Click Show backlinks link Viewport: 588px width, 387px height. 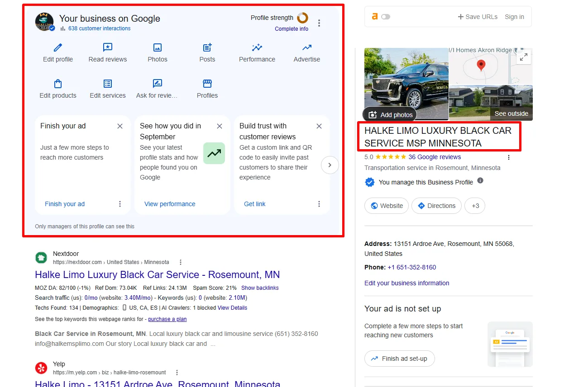pos(260,288)
